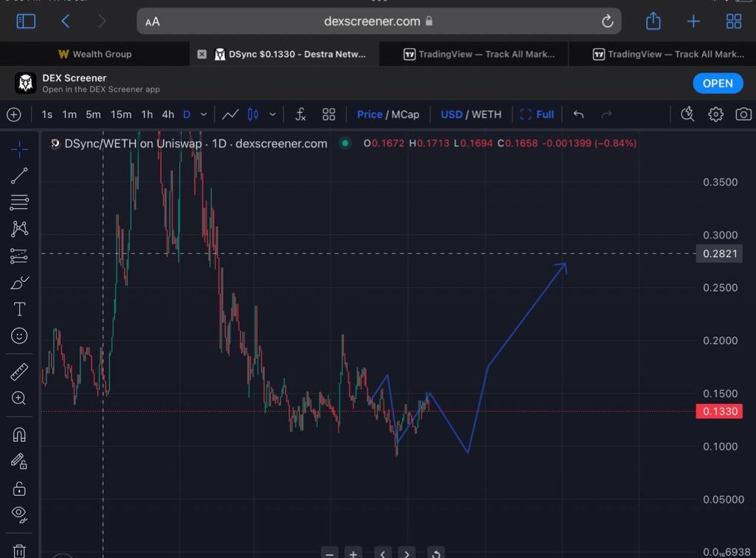Image resolution: width=756 pixels, height=558 pixels.
Task: Select the Fibonacci retracement lines tool
Action: click(19, 202)
